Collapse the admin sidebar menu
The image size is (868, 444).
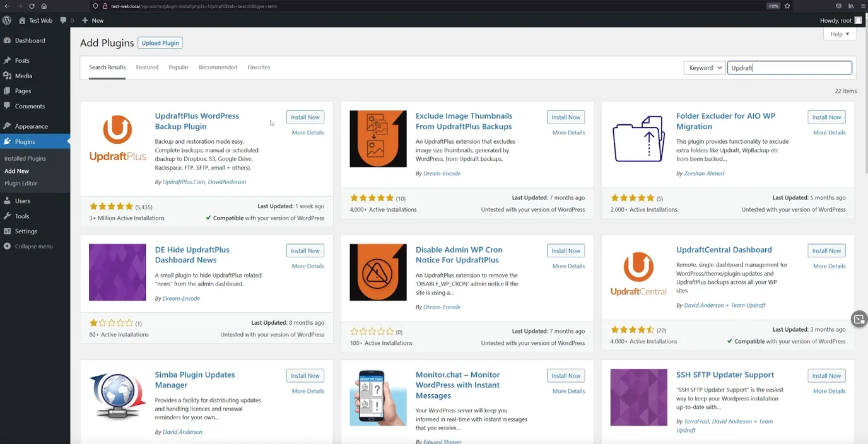33,246
